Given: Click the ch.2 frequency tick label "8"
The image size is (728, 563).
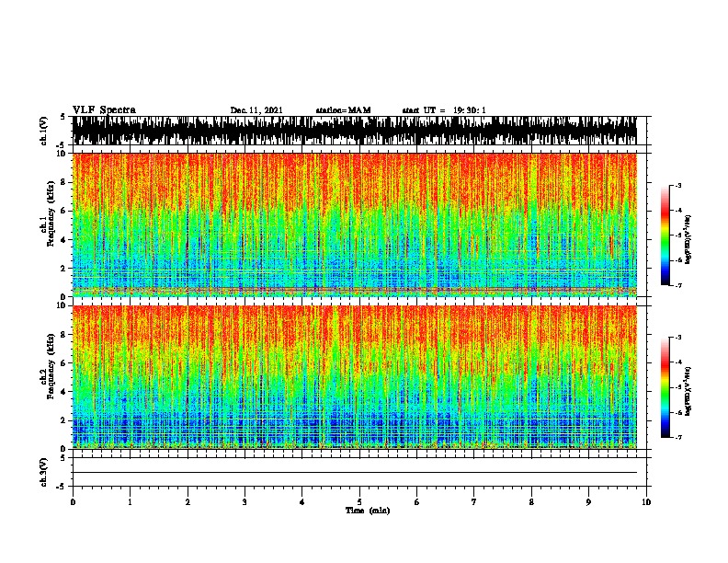Looking at the screenshot, I should [x=64, y=335].
